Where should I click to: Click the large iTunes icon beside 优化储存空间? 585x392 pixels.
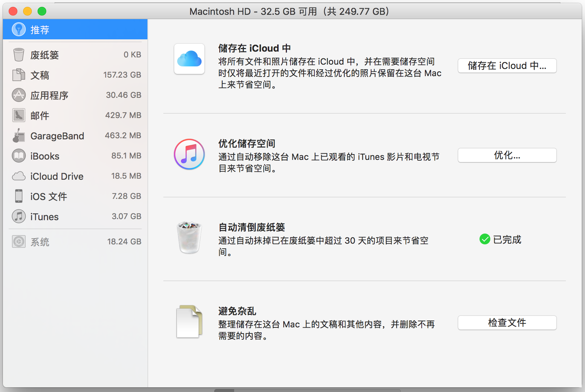pyautogui.click(x=189, y=154)
